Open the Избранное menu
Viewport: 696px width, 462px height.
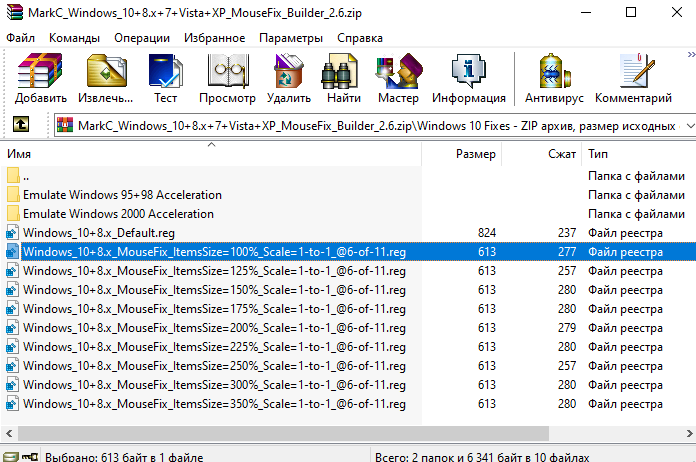point(214,38)
